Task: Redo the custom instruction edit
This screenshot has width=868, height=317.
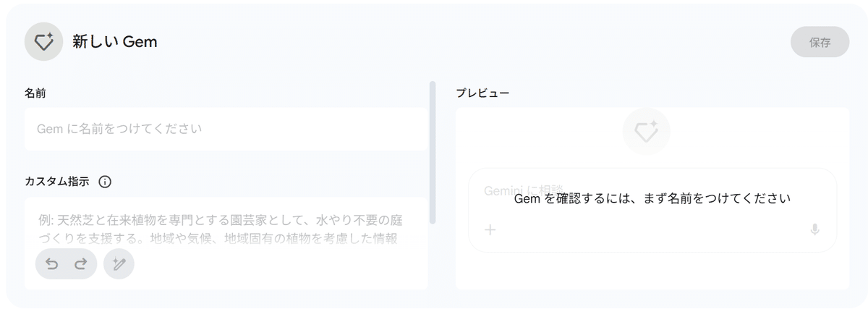Action: (80, 264)
